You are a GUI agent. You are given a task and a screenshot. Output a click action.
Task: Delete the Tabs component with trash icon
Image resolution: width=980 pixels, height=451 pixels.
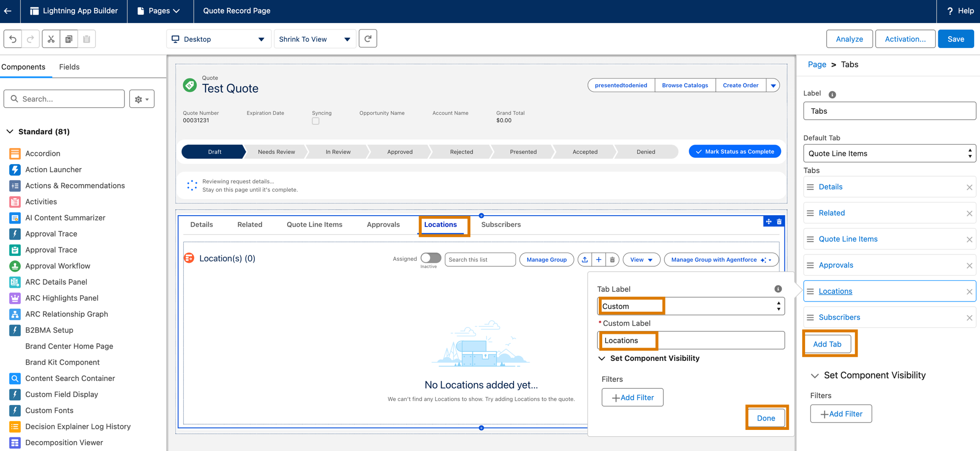tap(779, 222)
